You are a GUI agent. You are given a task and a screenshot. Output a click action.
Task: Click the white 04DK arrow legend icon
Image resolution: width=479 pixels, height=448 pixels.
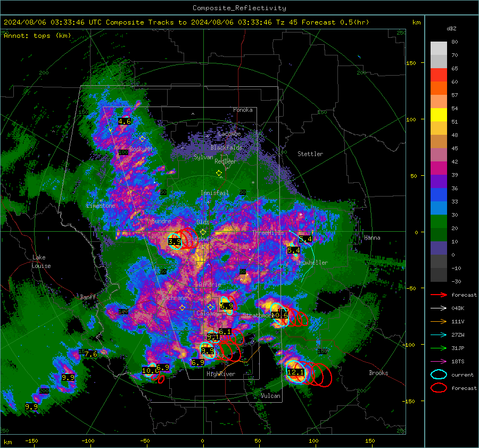tap(439, 308)
